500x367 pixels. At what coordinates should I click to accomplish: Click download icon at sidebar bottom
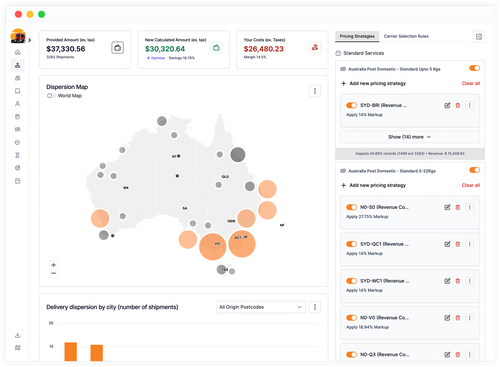pyautogui.click(x=18, y=335)
